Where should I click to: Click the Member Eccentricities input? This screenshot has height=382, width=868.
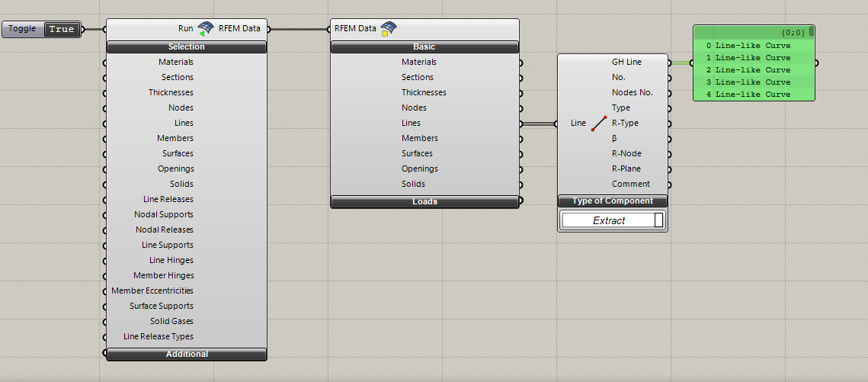tap(152, 290)
